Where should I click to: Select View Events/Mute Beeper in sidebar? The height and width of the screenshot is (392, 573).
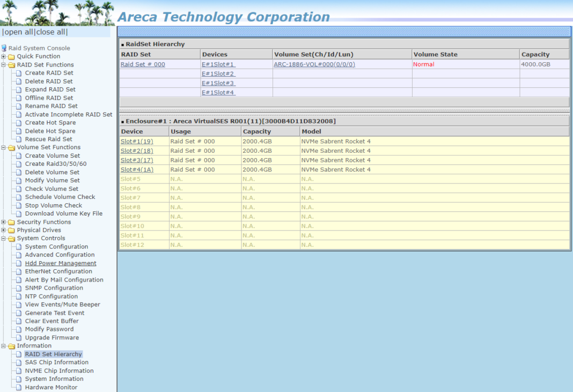click(x=62, y=305)
